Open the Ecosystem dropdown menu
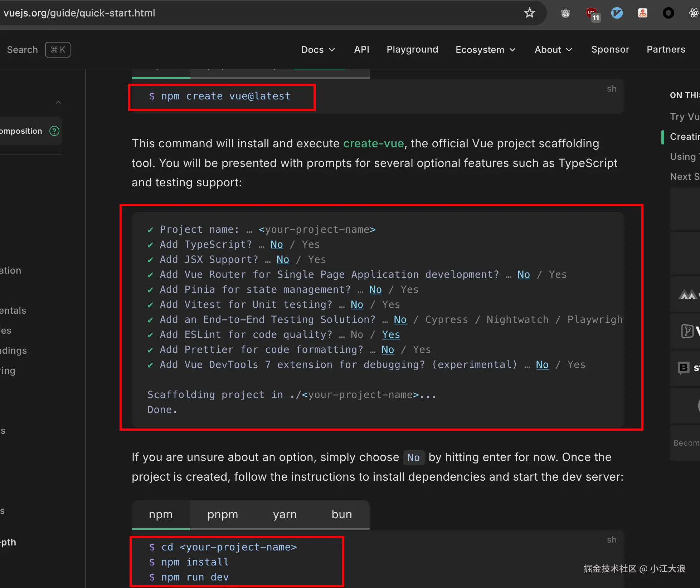Screen dimensions: 700x588 pos(485,50)
